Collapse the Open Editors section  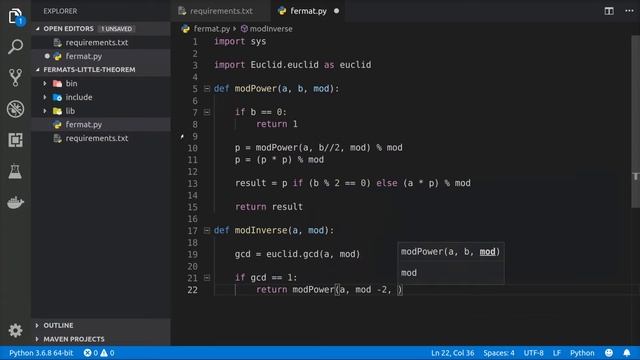[x=38, y=29]
